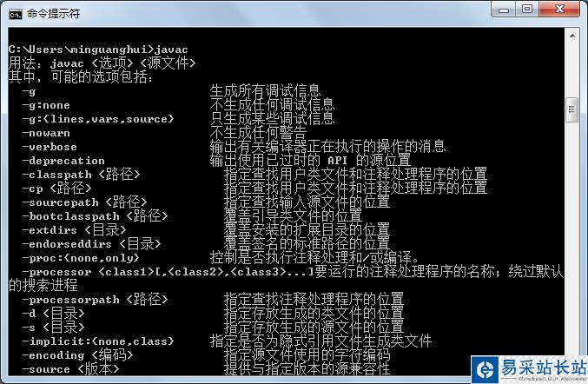Image resolution: width=588 pixels, height=384 pixels.
Task: Click the 命令提示符 title bar text
Action: point(53,14)
